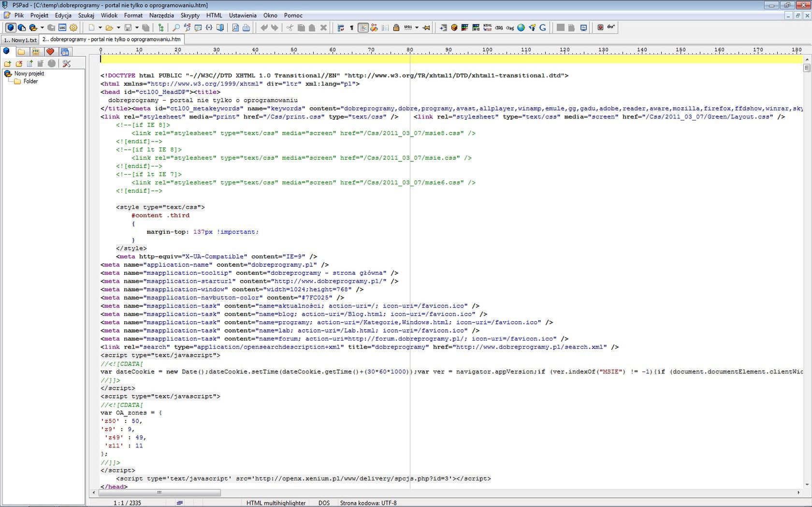Open the Szukaj menu
Viewport: 812px width, 507px height.
tap(86, 15)
